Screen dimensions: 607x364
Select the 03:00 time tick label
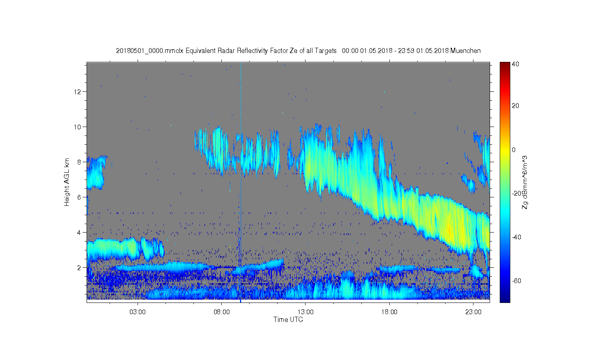coord(138,312)
